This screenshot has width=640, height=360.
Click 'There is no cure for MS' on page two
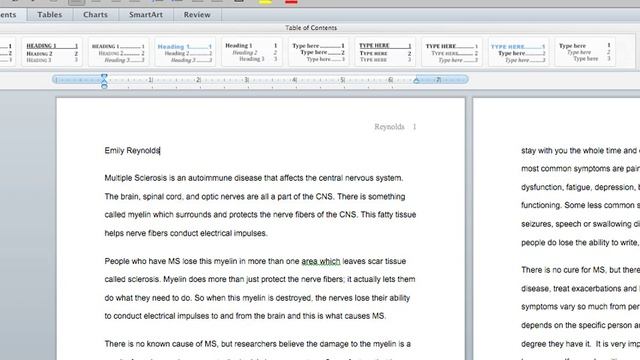click(x=563, y=270)
